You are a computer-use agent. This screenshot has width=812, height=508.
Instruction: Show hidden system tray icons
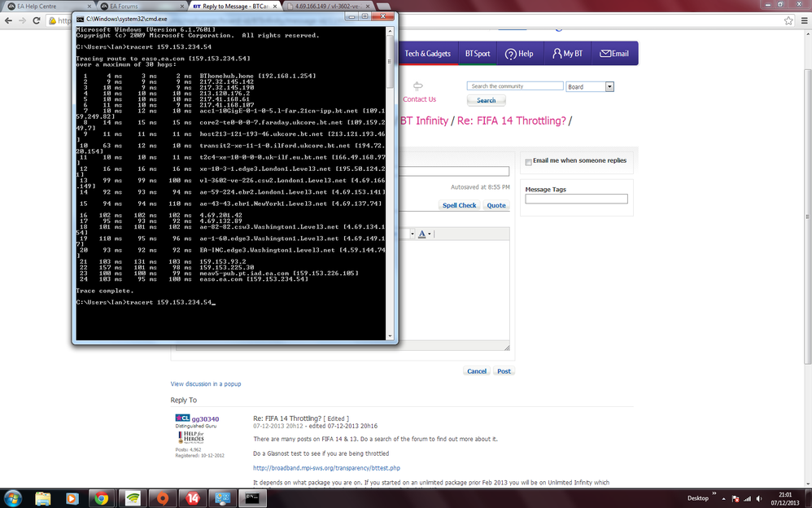tap(723, 499)
